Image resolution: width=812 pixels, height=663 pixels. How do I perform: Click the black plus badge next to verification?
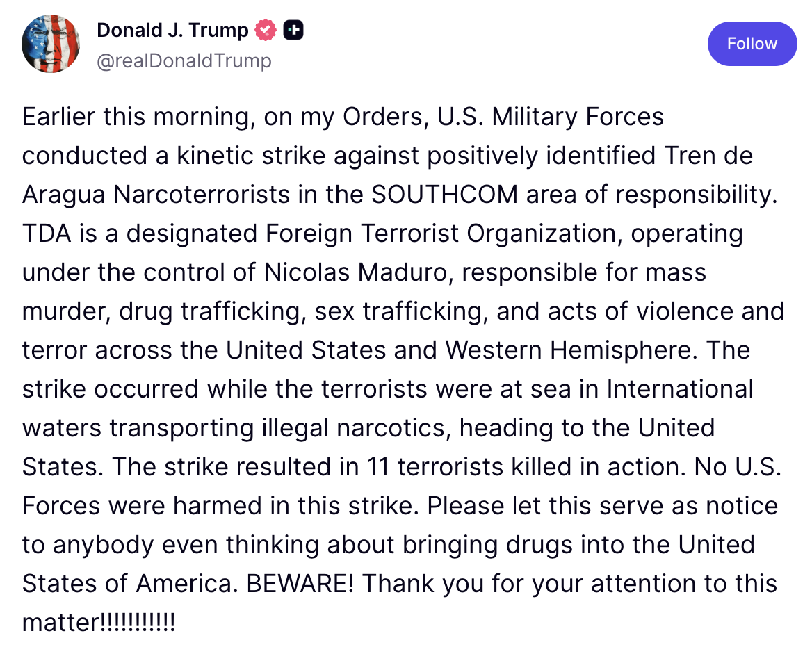(293, 30)
